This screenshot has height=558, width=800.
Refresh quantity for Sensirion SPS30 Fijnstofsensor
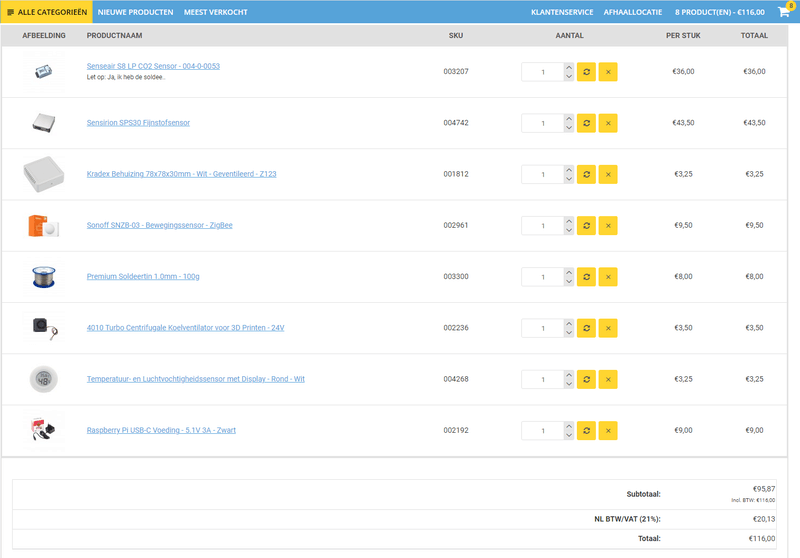click(x=586, y=123)
